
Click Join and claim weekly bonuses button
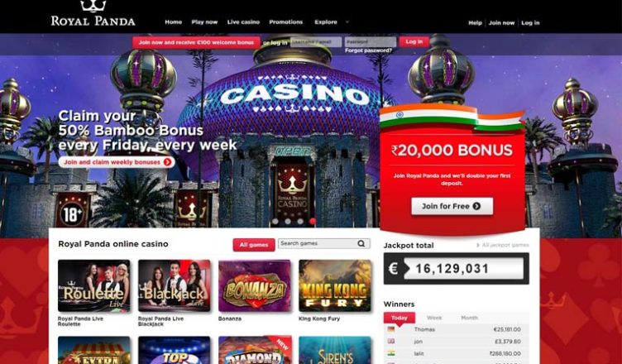117,162
